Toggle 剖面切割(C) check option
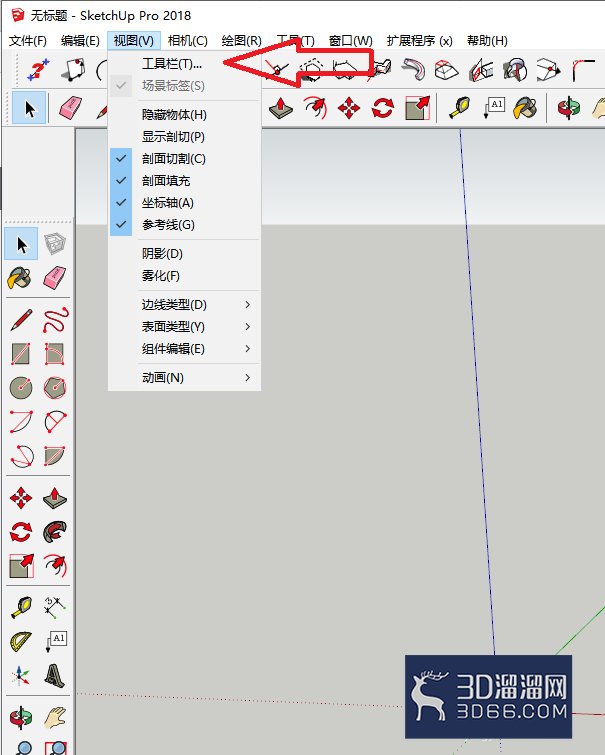605x755 pixels. [185, 159]
